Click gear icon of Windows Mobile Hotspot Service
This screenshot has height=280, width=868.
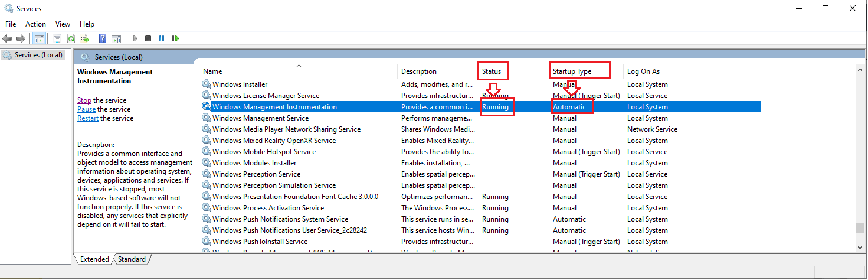tap(206, 152)
